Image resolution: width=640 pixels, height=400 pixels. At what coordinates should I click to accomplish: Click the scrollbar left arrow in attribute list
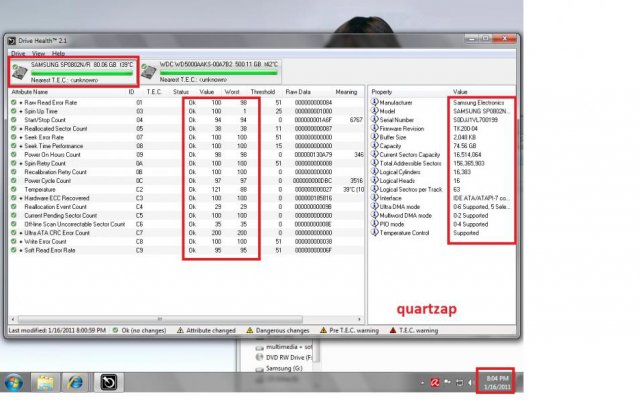pyautogui.click(x=13, y=319)
